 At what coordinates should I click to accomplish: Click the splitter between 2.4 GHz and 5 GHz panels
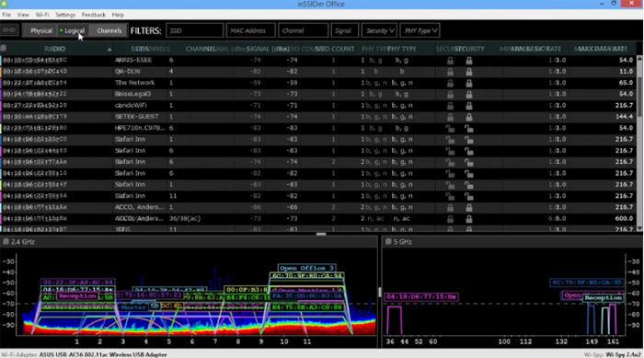click(379, 293)
